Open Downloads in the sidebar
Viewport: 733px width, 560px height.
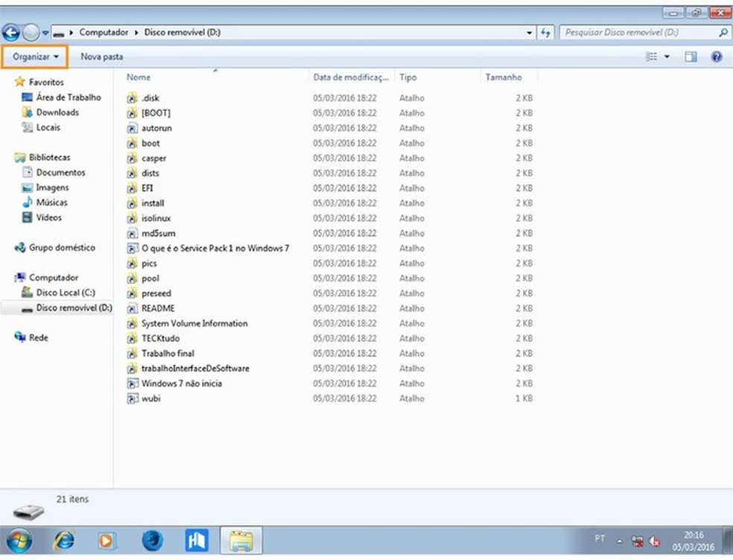click(x=57, y=112)
